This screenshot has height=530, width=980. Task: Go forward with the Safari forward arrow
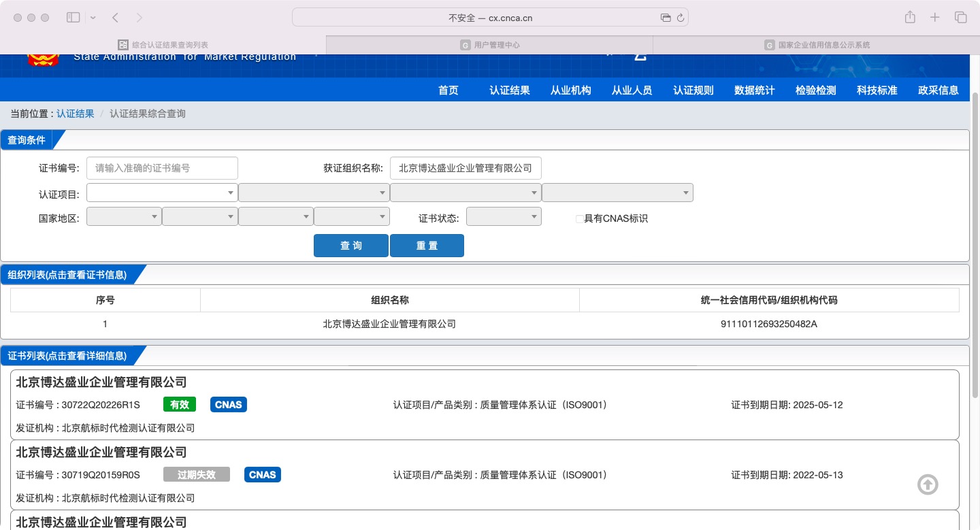[x=140, y=18]
